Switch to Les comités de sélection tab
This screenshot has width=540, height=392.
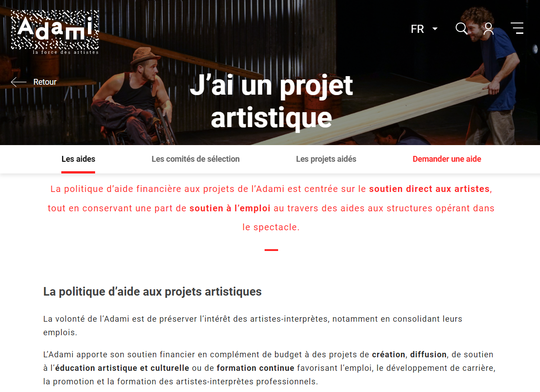[196, 159]
